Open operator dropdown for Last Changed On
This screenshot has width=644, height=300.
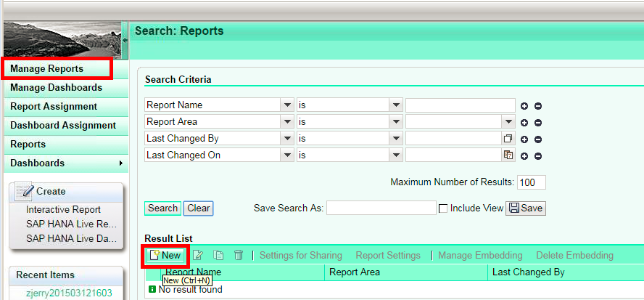pos(396,155)
